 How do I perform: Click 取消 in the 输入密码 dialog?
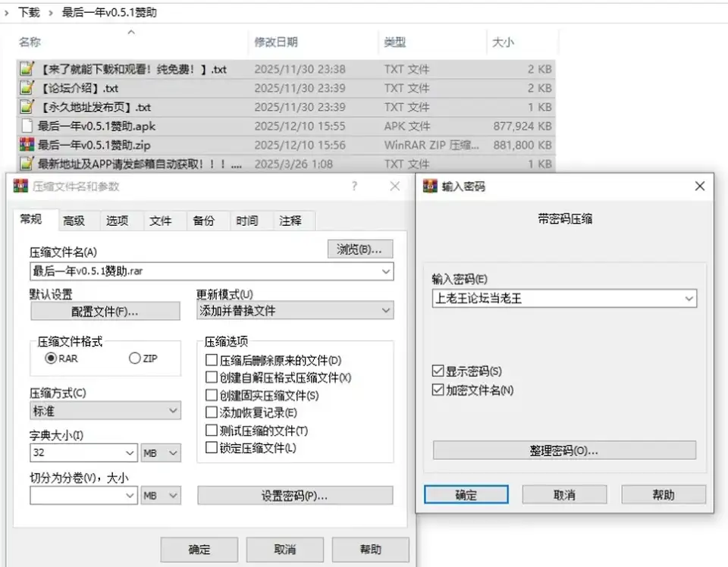[564, 495]
